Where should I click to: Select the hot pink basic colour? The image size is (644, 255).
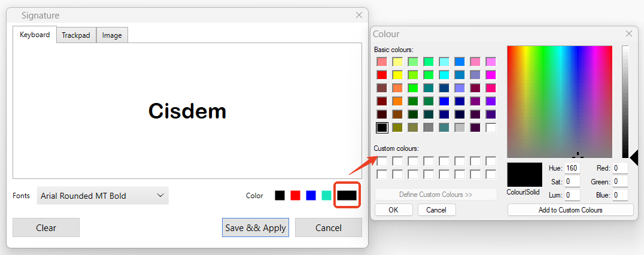491,88
